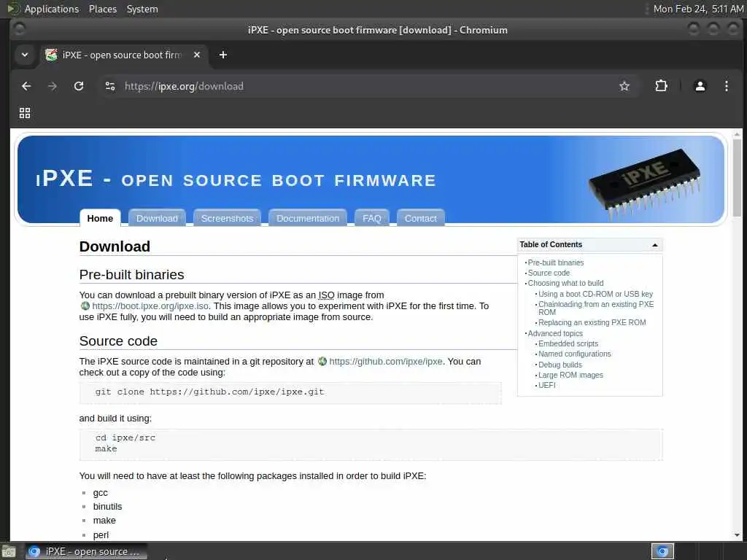The image size is (747, 560).
Task: Jump to Debug builds in contents
Action: click(560, 365)
